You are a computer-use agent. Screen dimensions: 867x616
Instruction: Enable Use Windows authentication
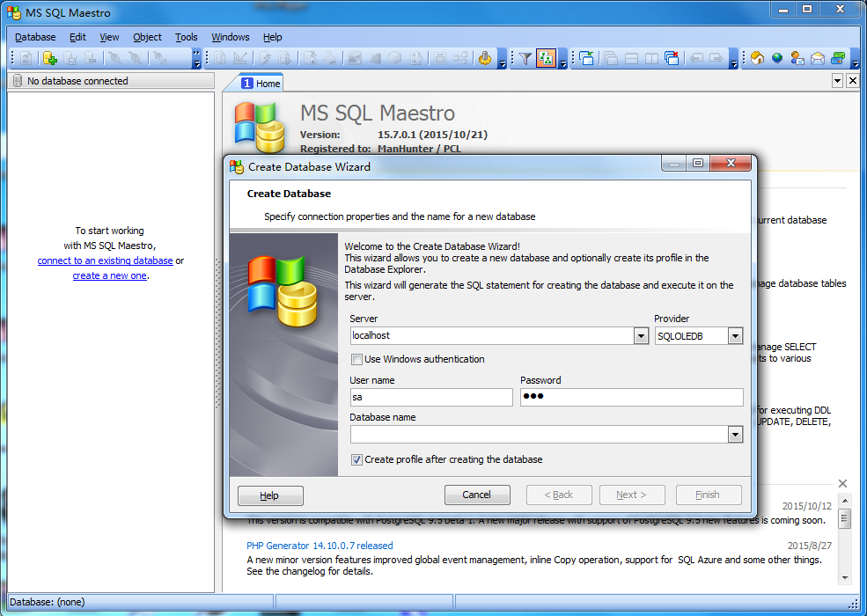[357, 359]
